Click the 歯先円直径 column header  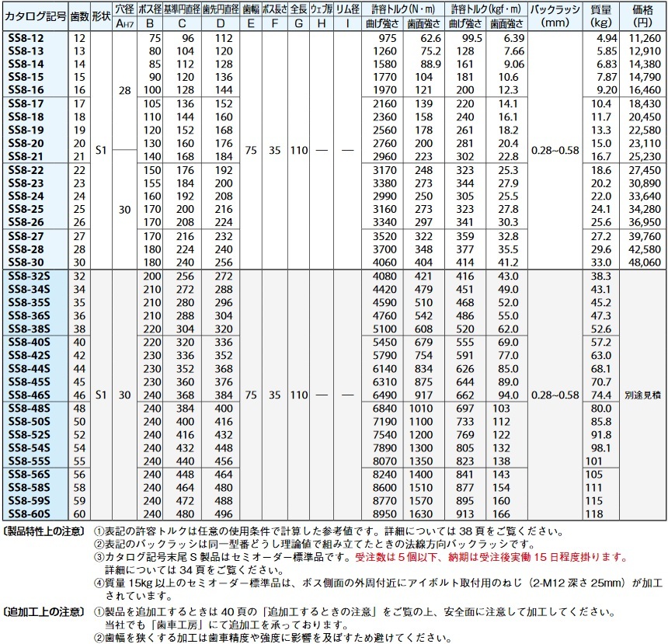(x=221, y=9)
